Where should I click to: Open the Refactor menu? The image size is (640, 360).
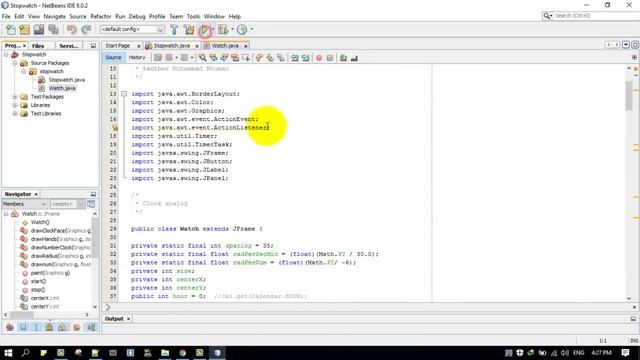(x=101, y=16)
